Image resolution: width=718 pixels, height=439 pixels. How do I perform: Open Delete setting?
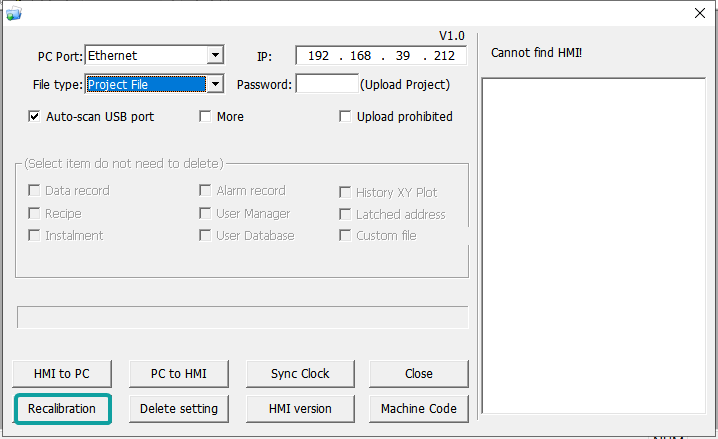(x=179, y=408)
